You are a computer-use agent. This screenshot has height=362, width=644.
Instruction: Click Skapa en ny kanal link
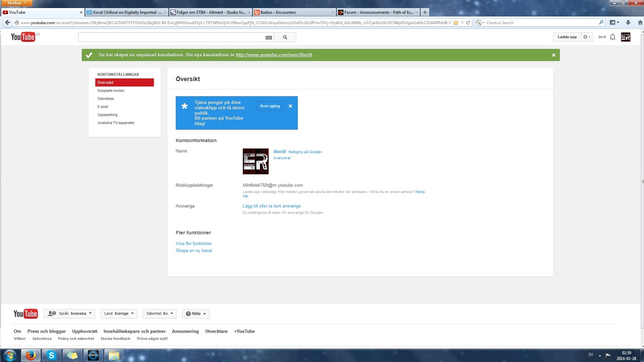[x=194, y=251]
